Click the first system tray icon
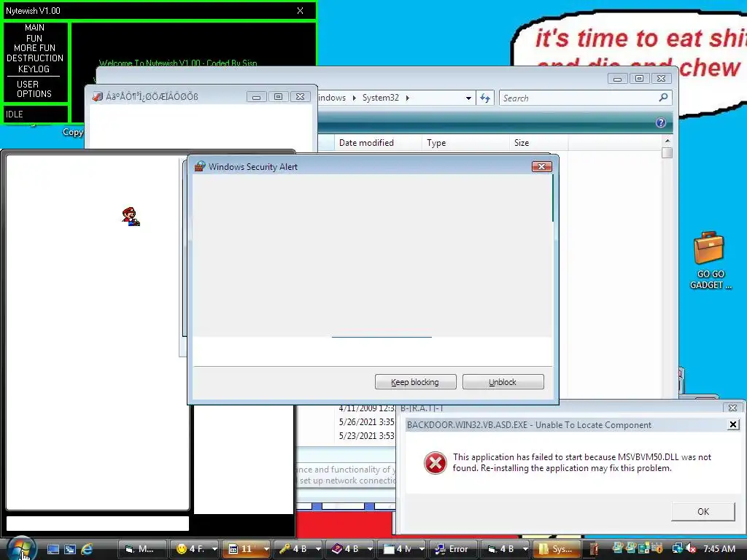The image size is (747, 560). pos(618,548)
